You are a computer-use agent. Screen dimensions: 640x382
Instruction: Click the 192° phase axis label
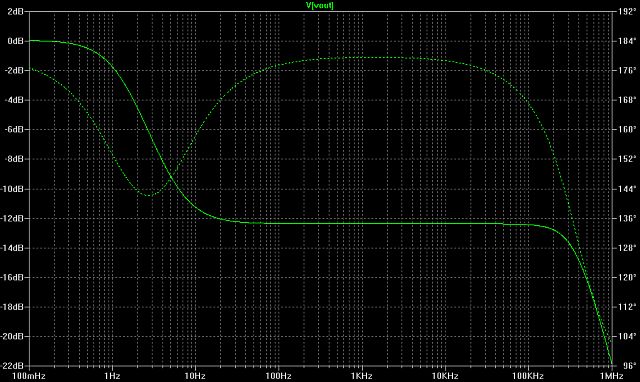(627, 11)
